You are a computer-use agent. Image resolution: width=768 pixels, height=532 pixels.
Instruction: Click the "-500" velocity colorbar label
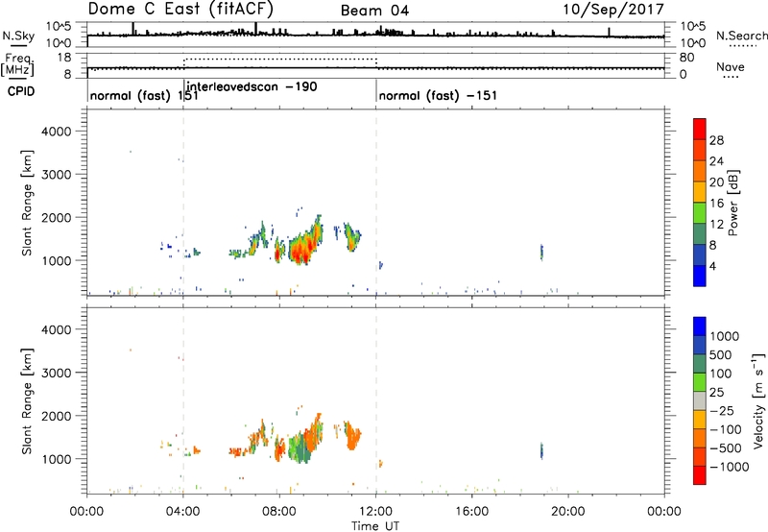point(726,448)
